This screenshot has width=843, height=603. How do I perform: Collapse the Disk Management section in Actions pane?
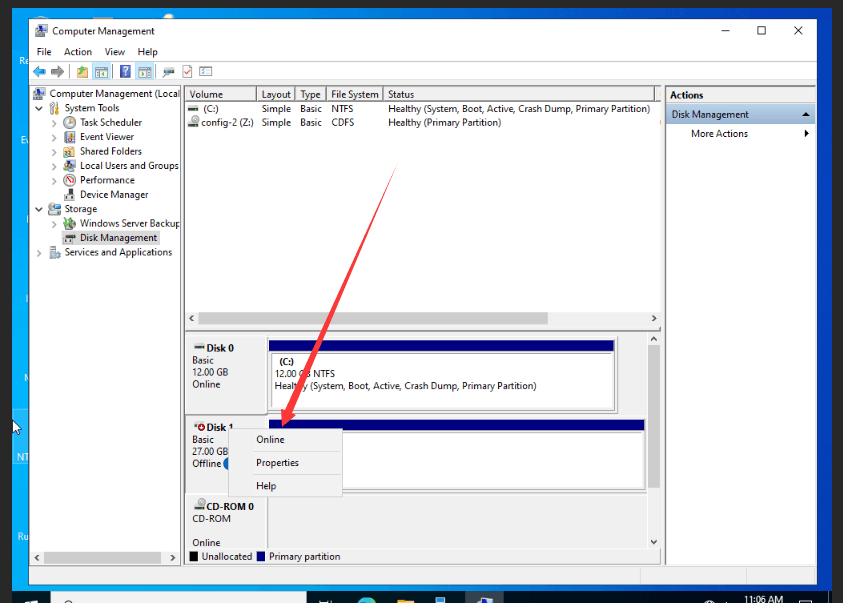pyautogui.click(x=805, y=114)
